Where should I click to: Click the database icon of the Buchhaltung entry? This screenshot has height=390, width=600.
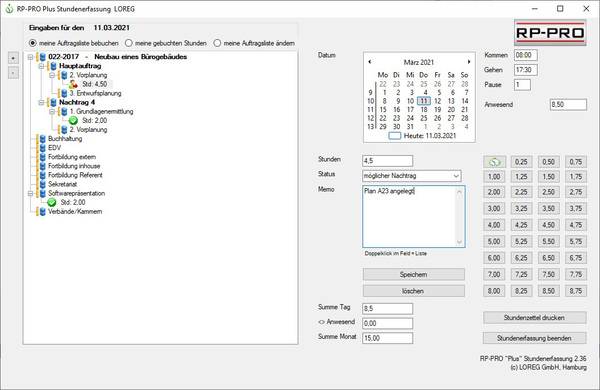point(42,139)
